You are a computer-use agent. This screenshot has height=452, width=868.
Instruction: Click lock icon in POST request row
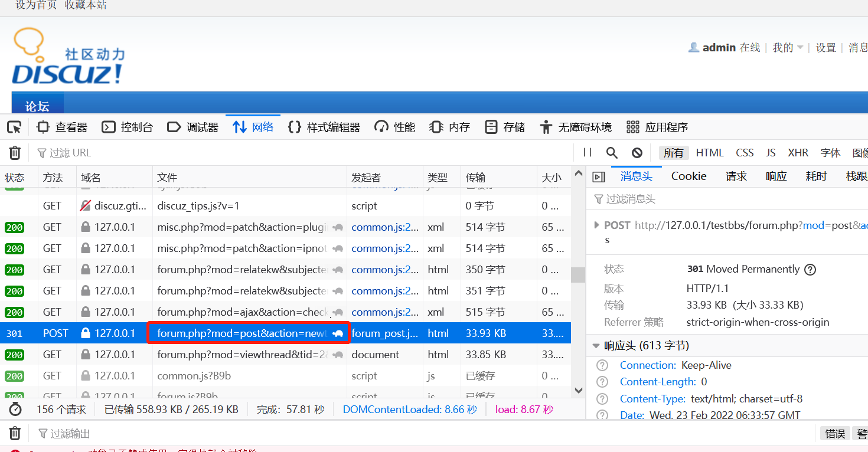tap(86, 333)
